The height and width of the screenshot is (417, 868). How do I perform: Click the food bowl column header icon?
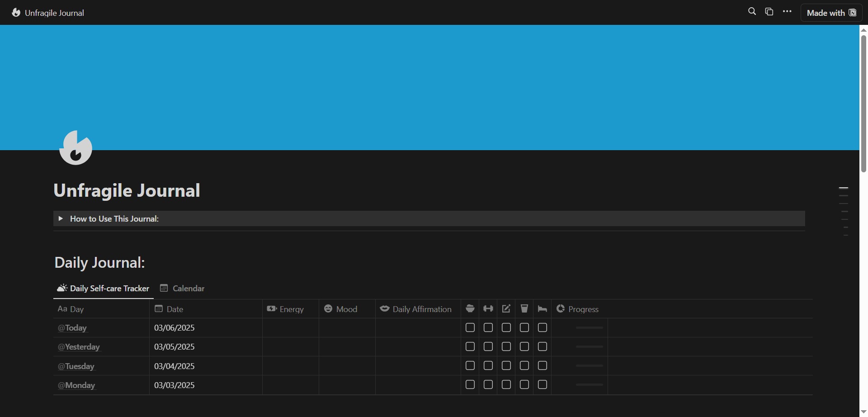(x=470, y=309)
